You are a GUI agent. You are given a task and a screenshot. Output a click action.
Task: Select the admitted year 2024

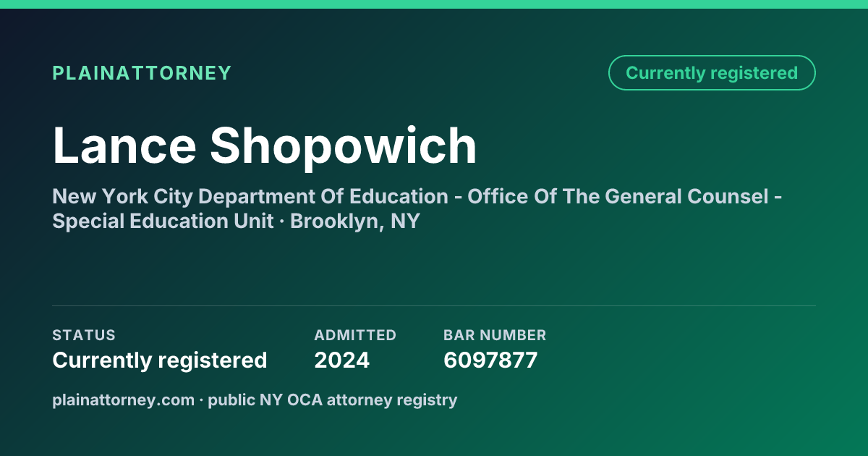click(341, 360)
